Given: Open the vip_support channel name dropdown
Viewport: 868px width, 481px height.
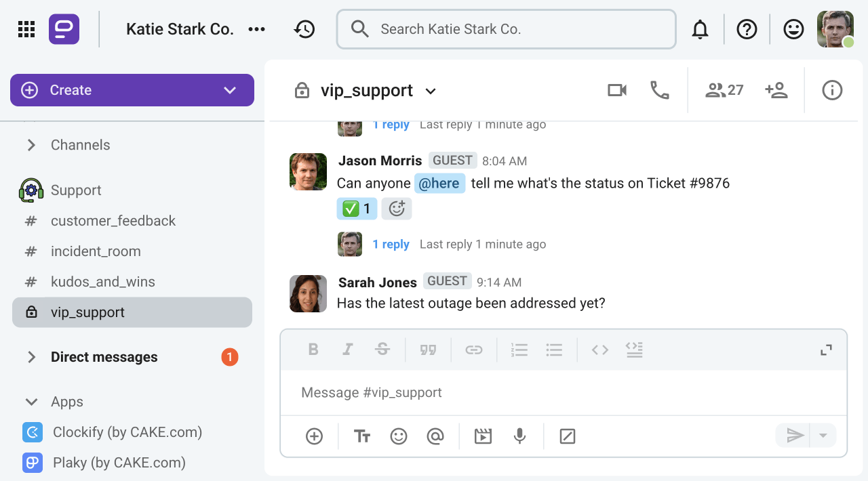Looking at the screenshot, I should [431, 90].
